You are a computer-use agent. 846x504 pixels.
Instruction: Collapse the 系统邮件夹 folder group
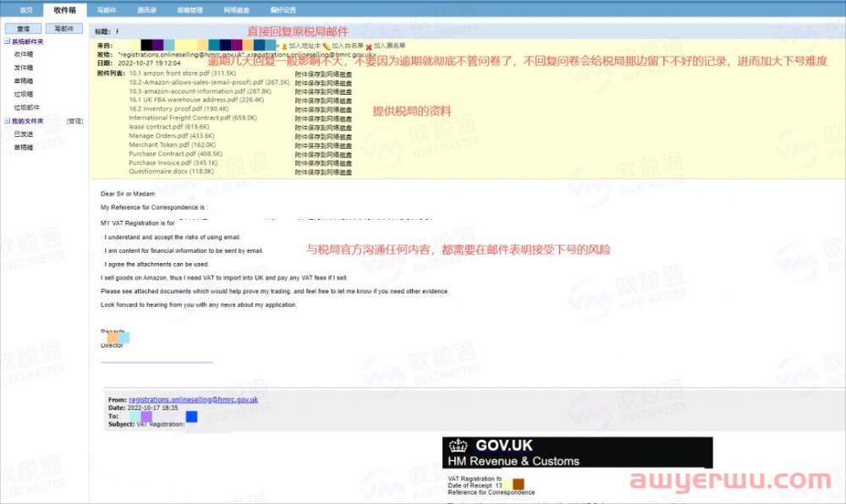click(7, 41)
